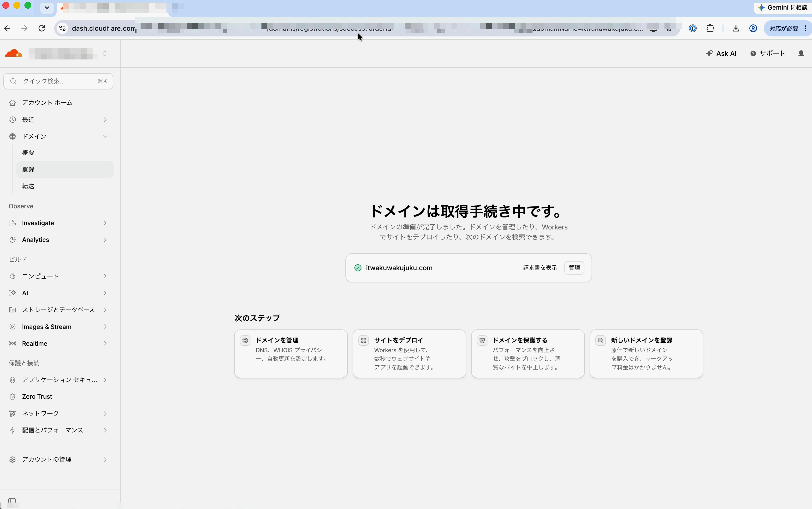Expand the コンピュート chevron
This screenshot has width=812, height=509.
click(x=105, y=276)
